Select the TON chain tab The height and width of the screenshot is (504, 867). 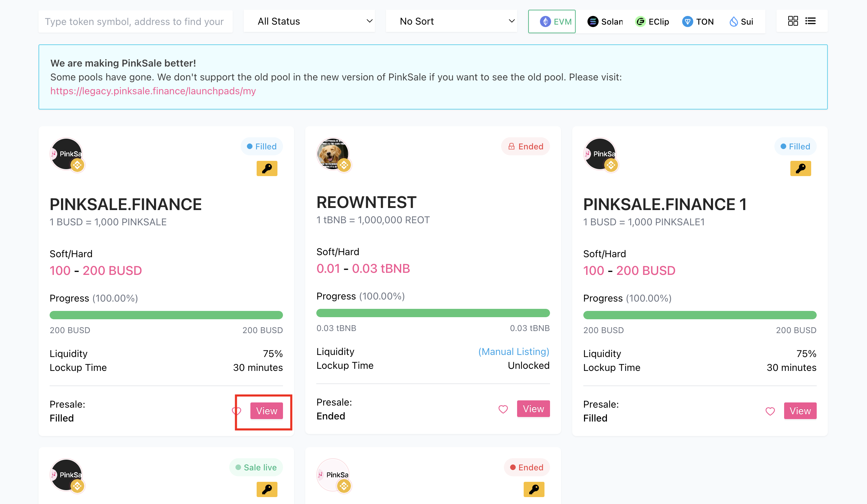tap(698, 21)
